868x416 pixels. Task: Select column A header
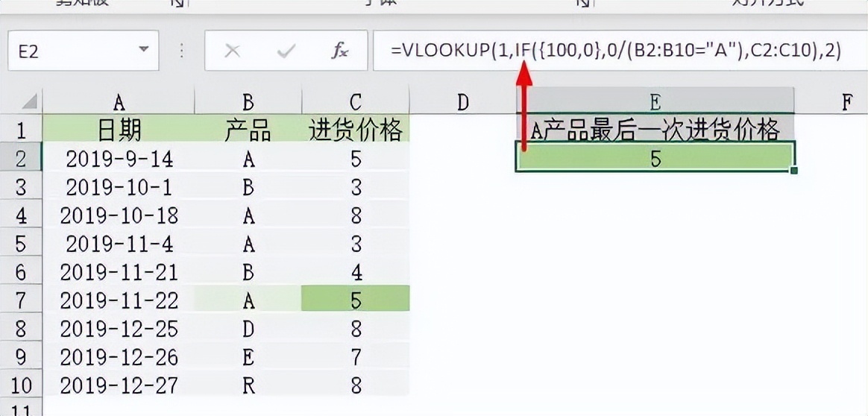[x=119, y=102]
